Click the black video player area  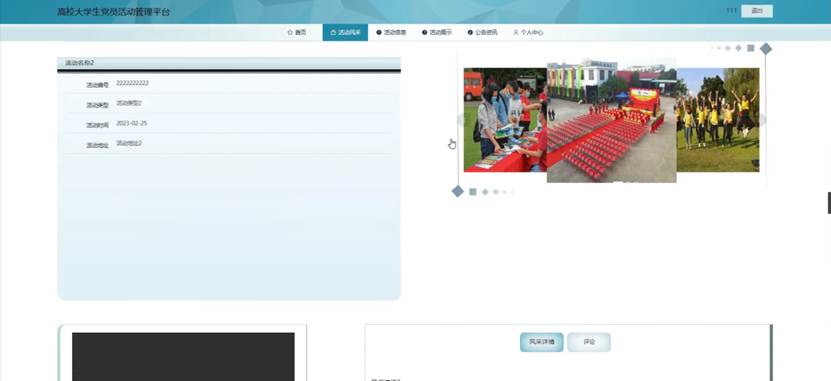[x=183, y=357]
